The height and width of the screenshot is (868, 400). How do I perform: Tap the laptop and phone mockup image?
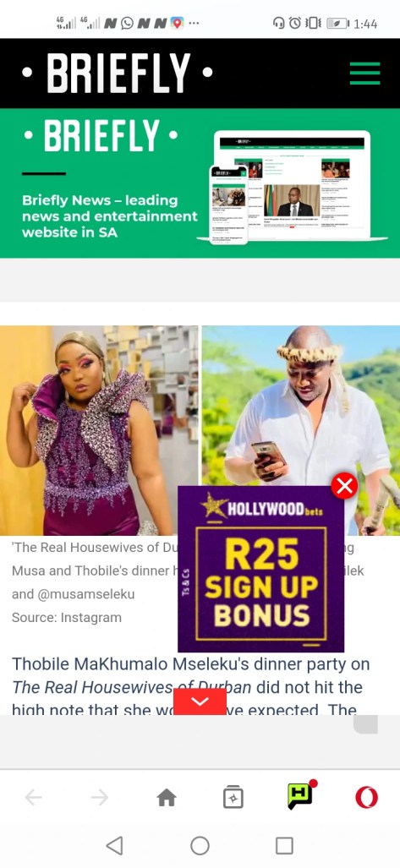click(292, 187)
